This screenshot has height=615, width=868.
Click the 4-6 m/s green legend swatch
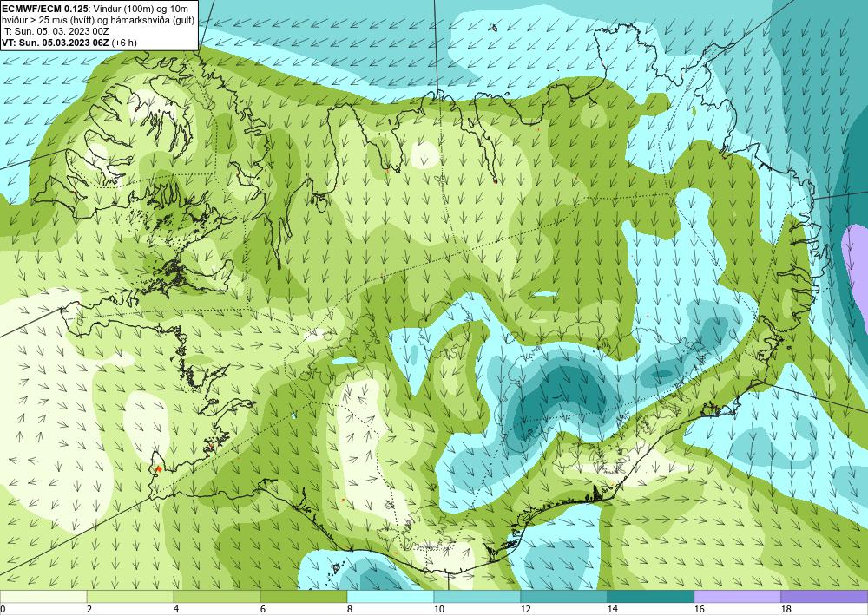(x=217, y=596)
